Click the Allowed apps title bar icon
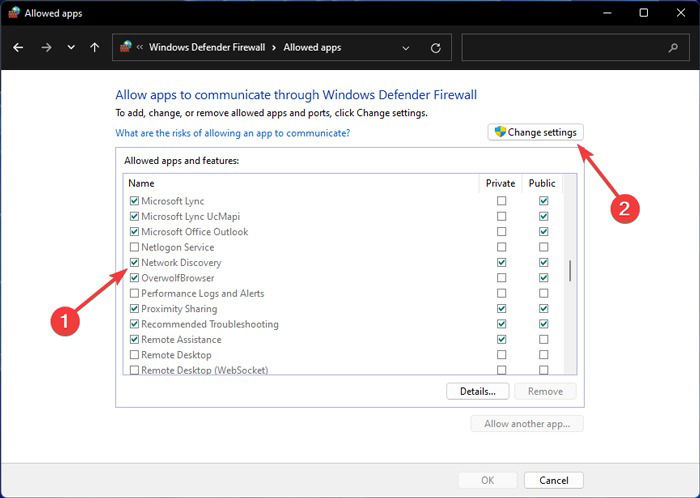The image size is (700, 498). point(13,12)
